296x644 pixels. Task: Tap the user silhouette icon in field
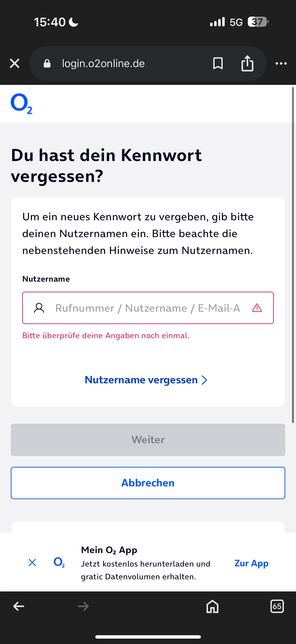pyautogui.click(x=39, y=308)
